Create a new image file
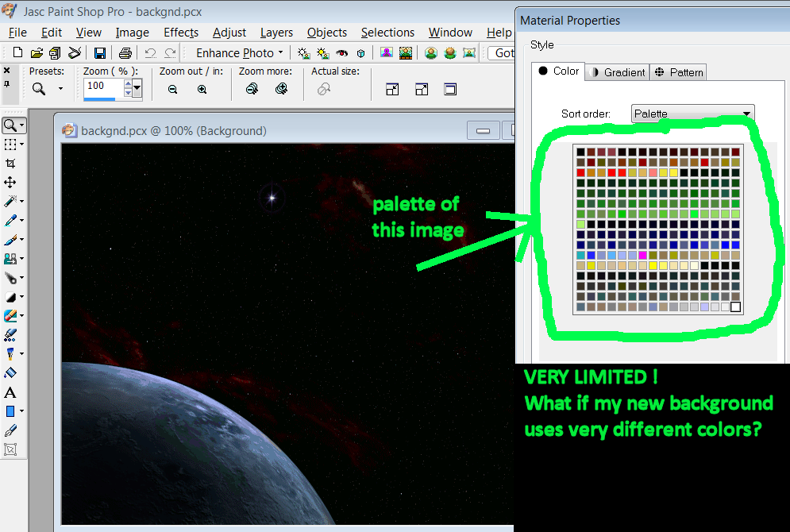Image resolution: width=790 pixels, height=532 pixels. click(x=18, y=53)
